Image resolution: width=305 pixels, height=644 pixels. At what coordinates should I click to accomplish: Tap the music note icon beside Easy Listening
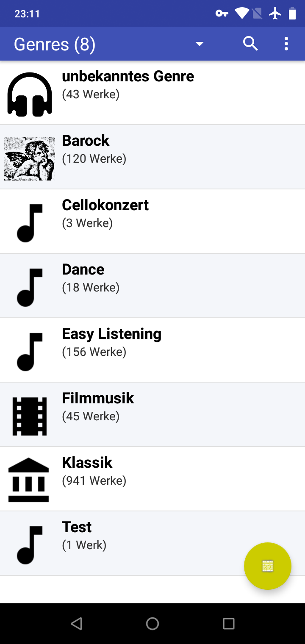[x=30, y=352]
